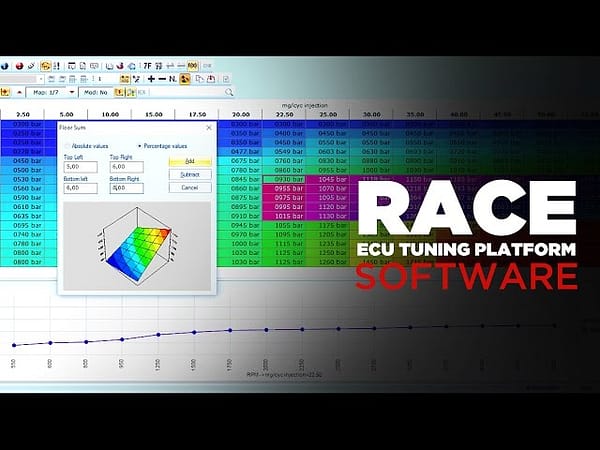Click the page document icon in the top toolbar
The height and width of the screenshot is (450, 600).
83,66
